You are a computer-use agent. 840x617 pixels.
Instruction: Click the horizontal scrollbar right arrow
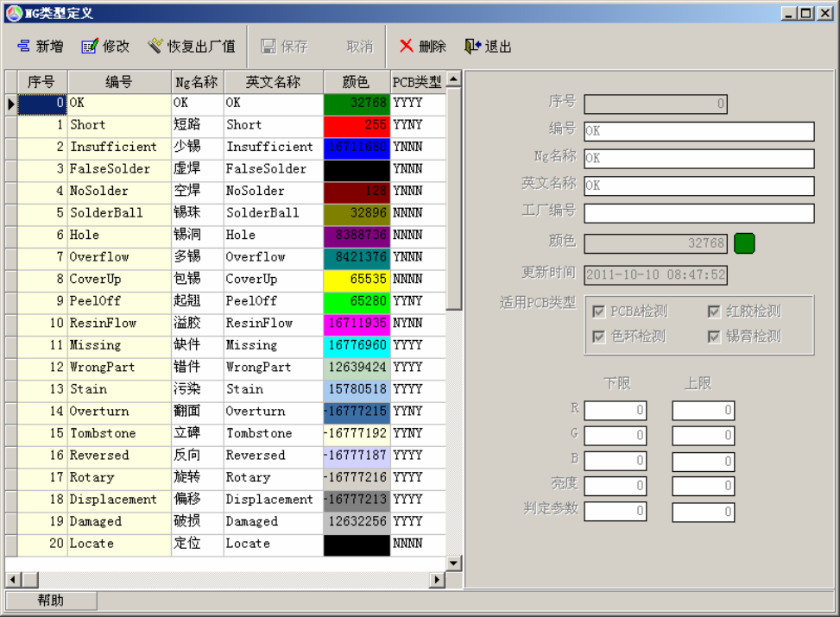coord(437,580)
